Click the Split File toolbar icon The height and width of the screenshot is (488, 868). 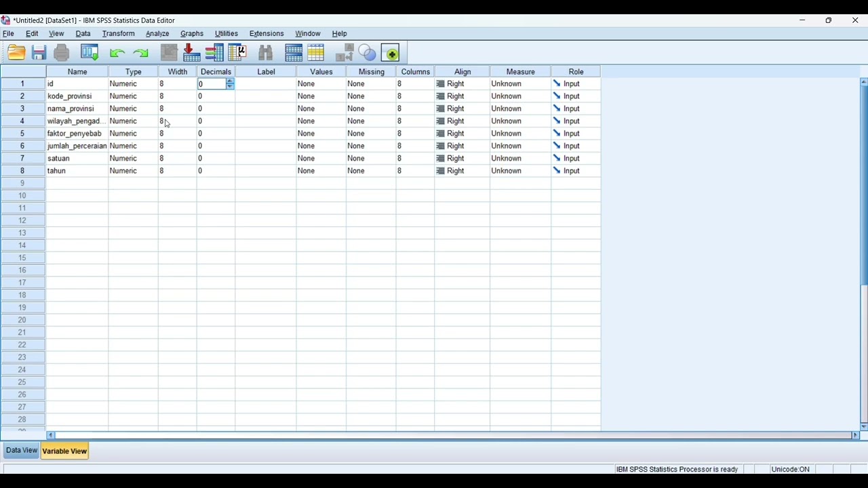(x=294, y=53)
